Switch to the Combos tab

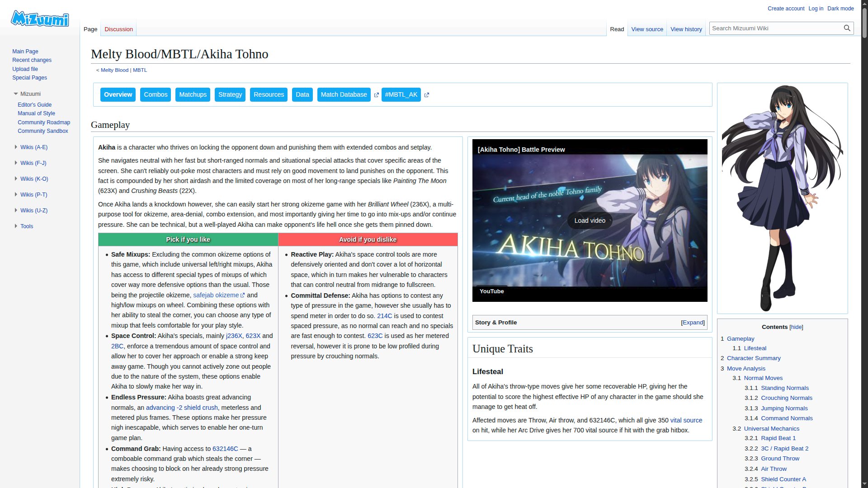(x=156, y=95)
